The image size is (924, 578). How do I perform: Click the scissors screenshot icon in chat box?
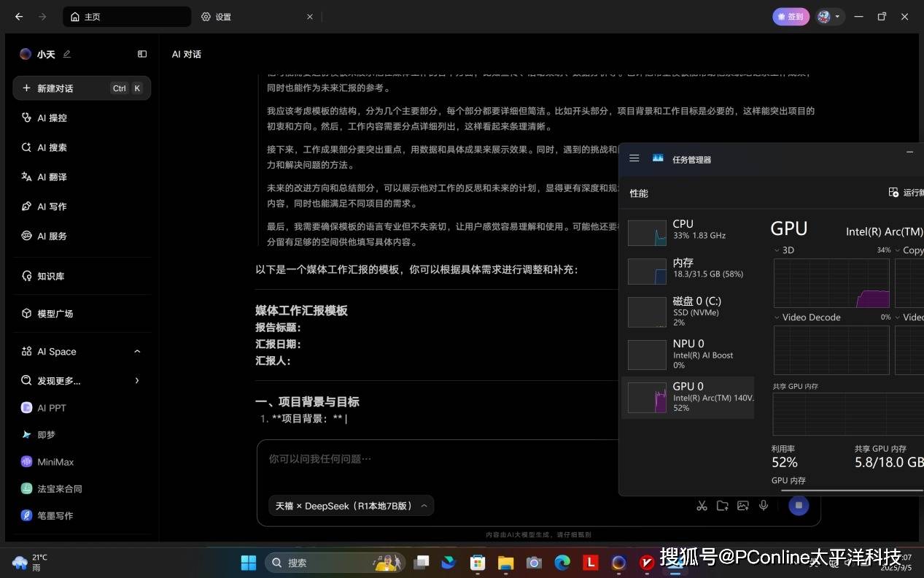click(702, 506)
